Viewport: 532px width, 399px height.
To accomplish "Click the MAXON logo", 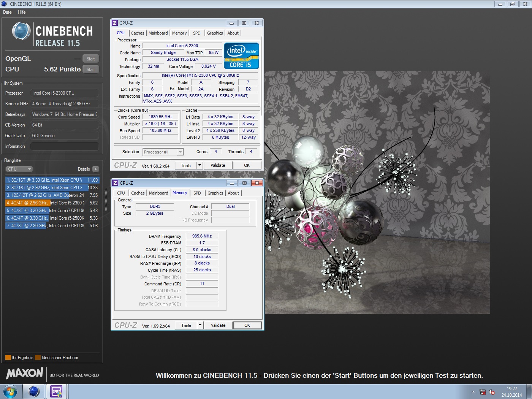I will (25, 373).
